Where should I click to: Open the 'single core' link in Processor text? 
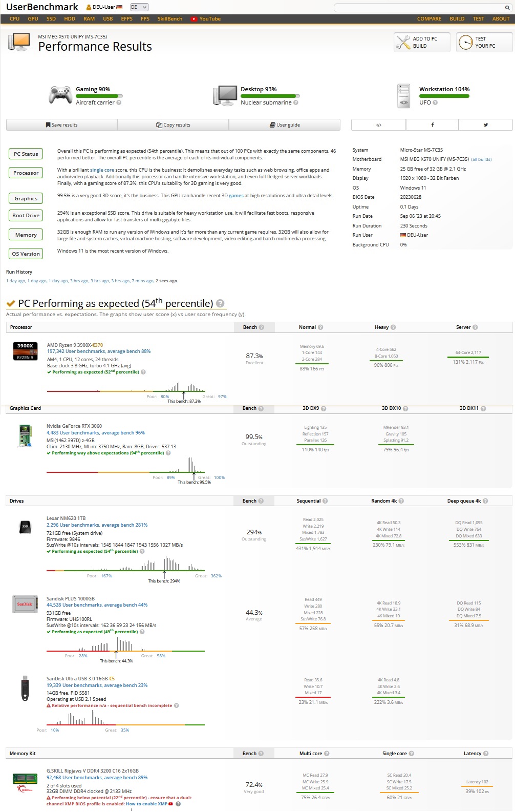coord(102,170)
